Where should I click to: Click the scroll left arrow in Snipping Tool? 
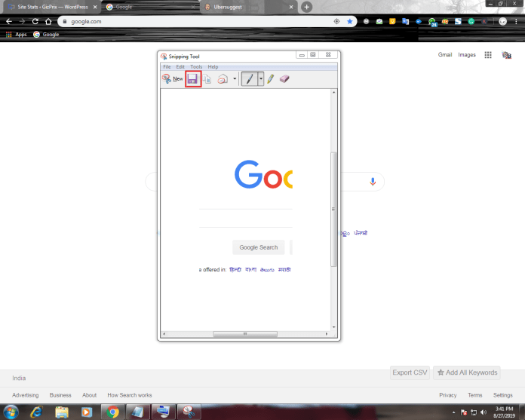[x=164, y=334]
